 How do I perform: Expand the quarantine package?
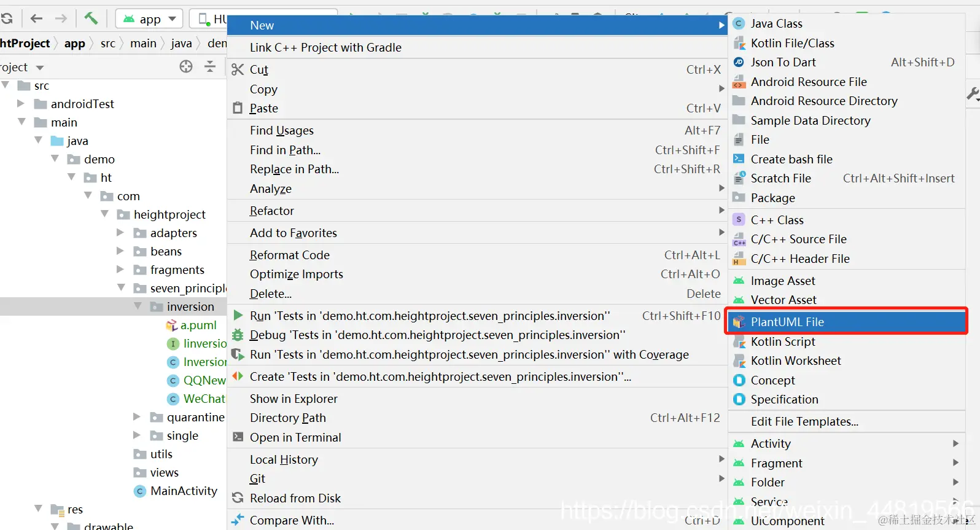coord(137,416)
